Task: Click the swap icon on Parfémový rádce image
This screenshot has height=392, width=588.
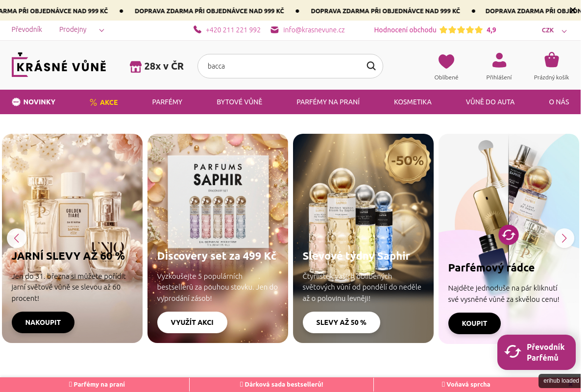Action: tap(509, 235)
